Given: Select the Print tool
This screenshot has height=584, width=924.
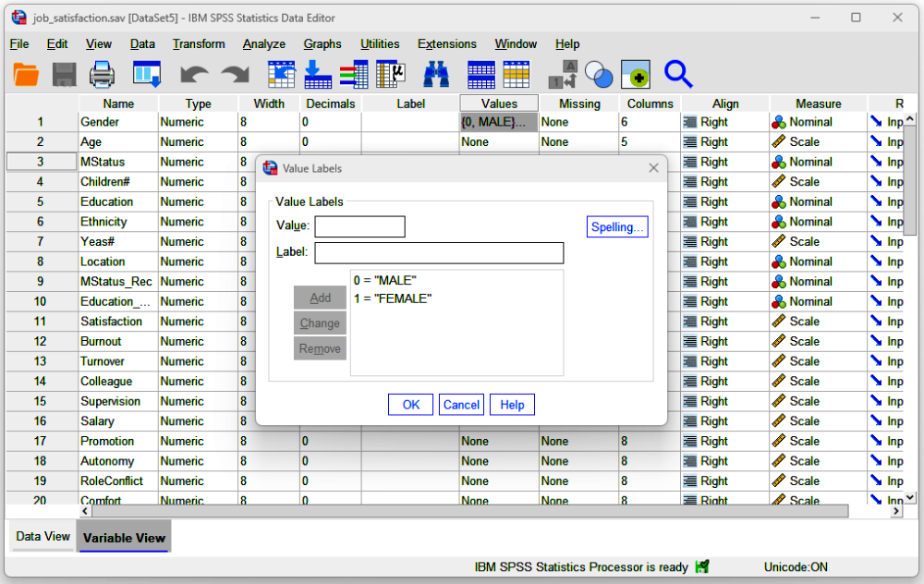Looking at the screenshot, I should [102, 74].
